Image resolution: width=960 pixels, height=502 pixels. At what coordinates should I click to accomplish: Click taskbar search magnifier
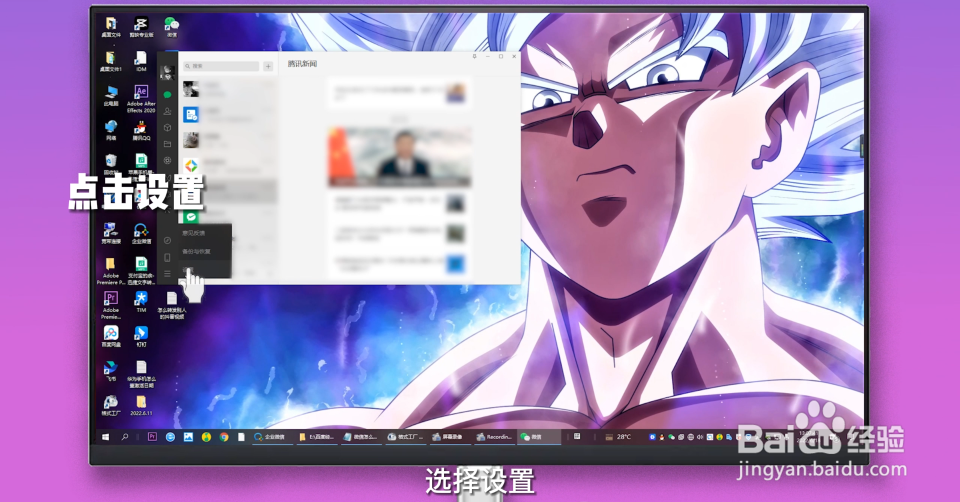click(x=124, y=437)
